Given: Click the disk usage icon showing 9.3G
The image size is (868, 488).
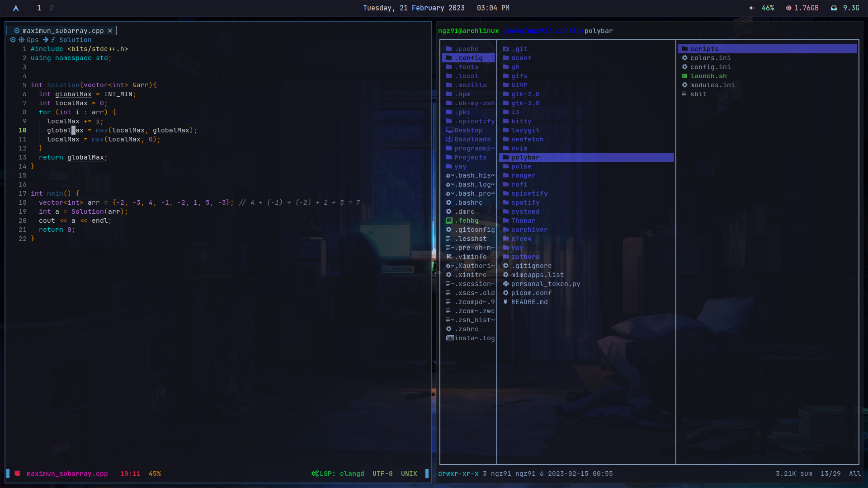Looking at the screenshot, I should tap(834, 8).
